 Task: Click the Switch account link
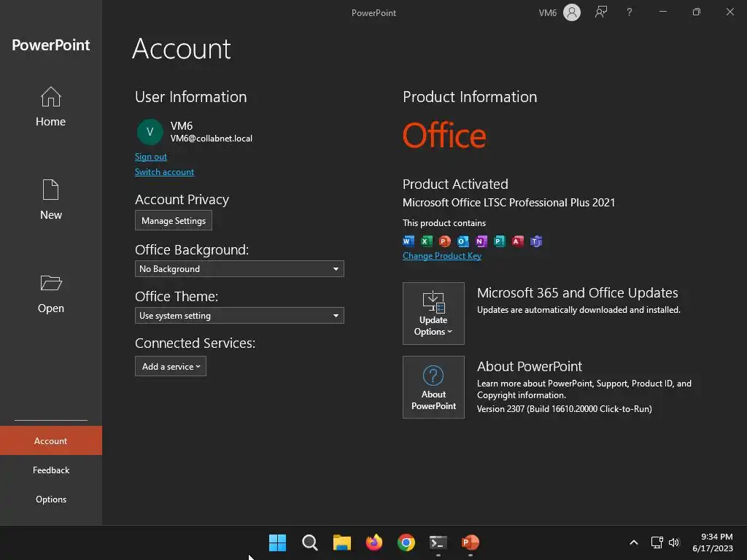click(x=164, y=172)
